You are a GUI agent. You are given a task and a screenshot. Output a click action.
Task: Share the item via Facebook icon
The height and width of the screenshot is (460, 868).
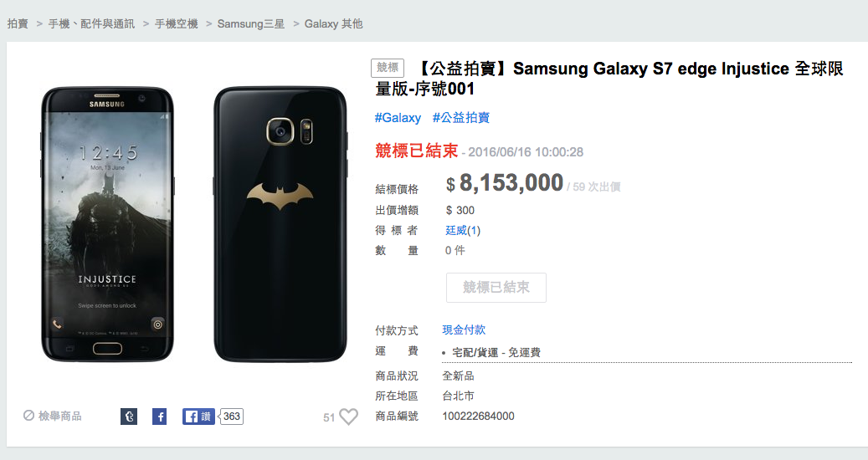pyautogui.click(x=159, y=417)
